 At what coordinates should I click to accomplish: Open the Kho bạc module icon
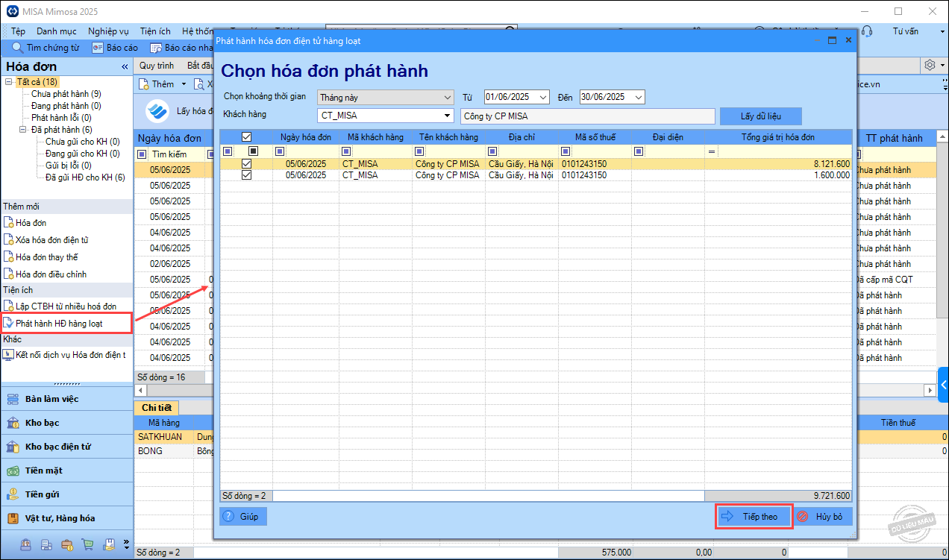tap(12, 423)
